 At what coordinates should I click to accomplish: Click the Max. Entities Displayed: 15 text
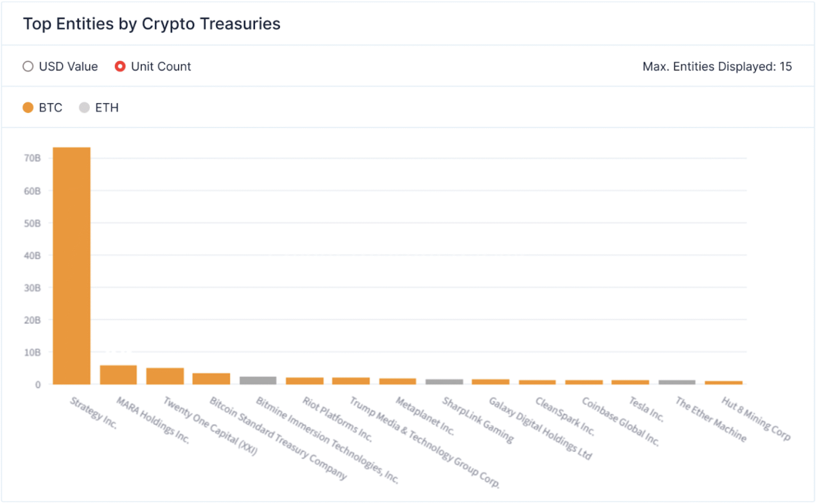pos(717,66)
